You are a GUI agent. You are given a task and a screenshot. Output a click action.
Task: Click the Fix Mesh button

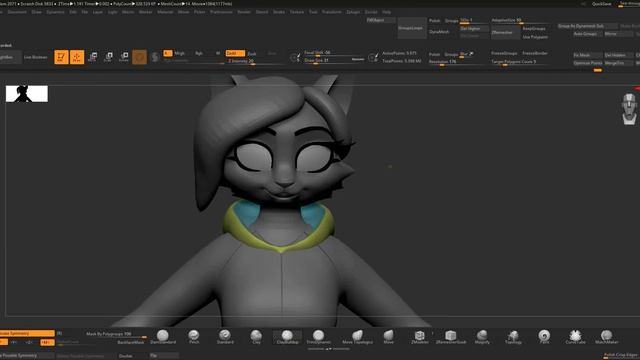(587, 55)
